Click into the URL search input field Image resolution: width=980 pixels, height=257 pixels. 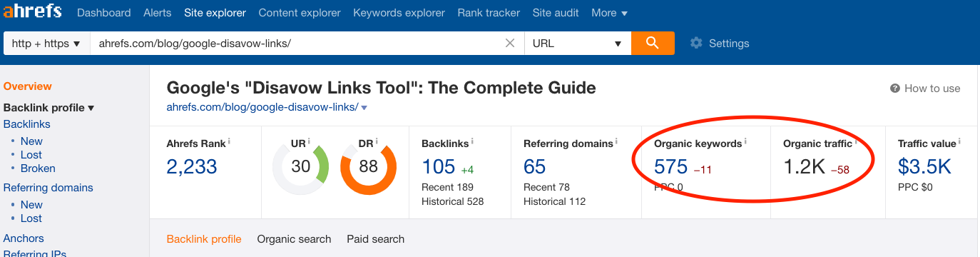pos(296,43)
